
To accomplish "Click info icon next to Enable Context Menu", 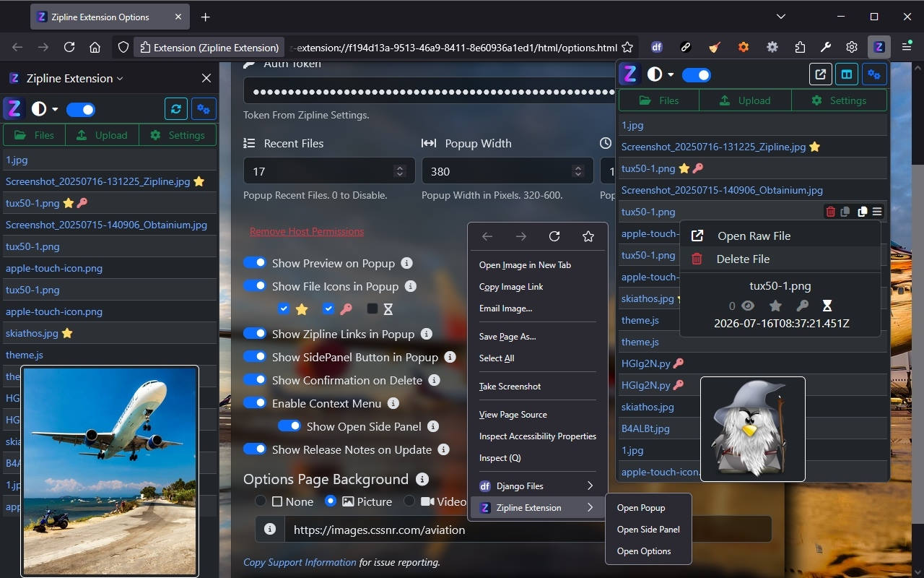I will pyautogui.click(x=393, y=403).
